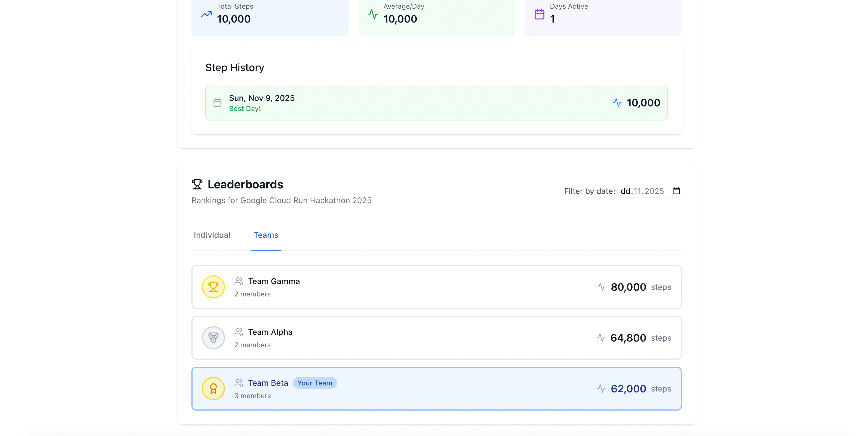Click the members icon next to Team Gamma

(239, 281)
